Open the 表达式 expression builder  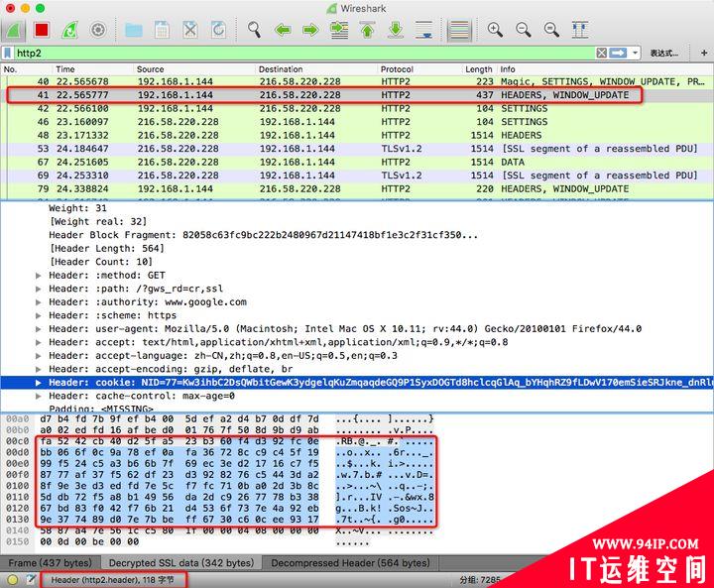[663, 54]
